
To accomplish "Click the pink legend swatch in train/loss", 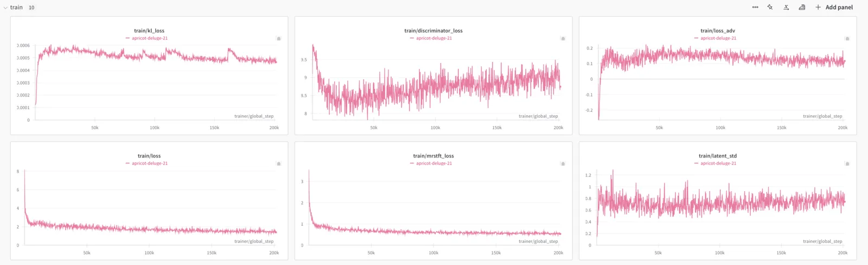I will (127, 163).
